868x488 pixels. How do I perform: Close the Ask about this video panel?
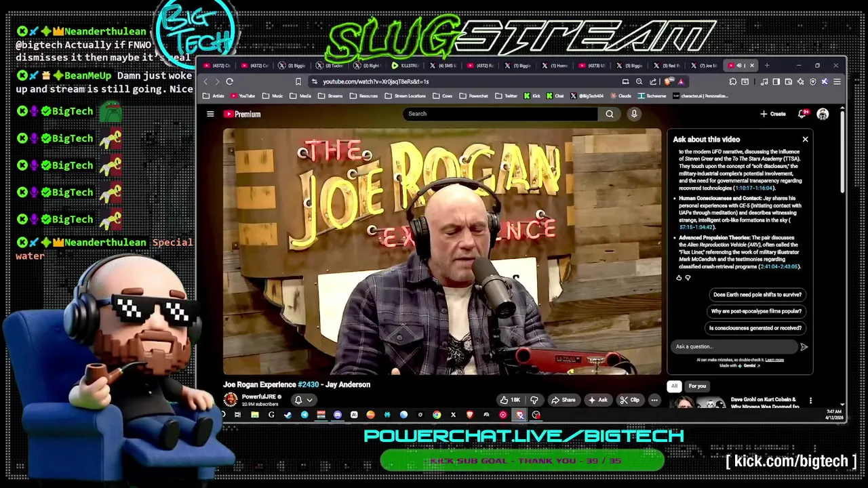[805, 139]
